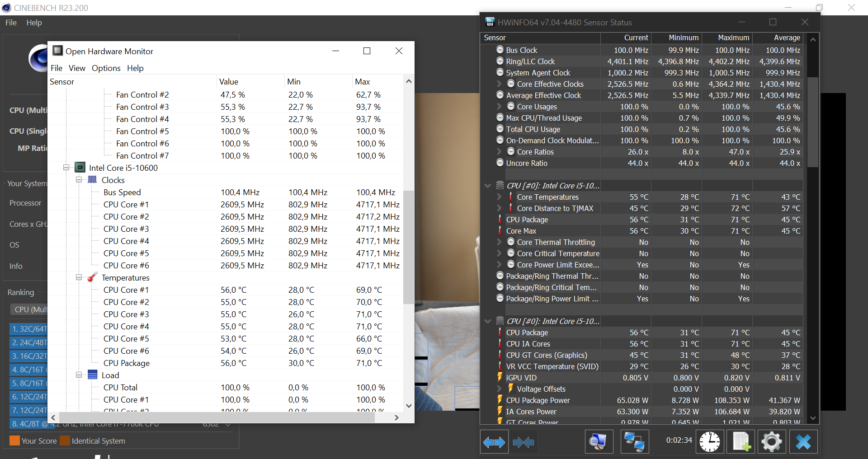The image size is (868, 459).
Task: Reset HWiNFO elapsed time clock icon
Action: [709, 441]
